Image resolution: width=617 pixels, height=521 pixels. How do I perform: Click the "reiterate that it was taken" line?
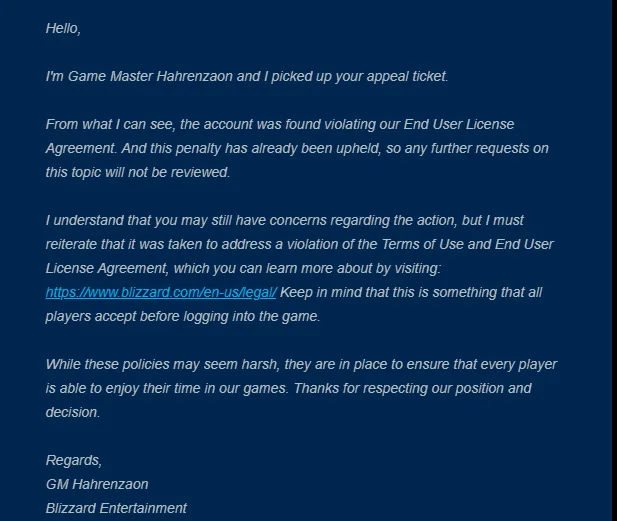click(299, 244)
